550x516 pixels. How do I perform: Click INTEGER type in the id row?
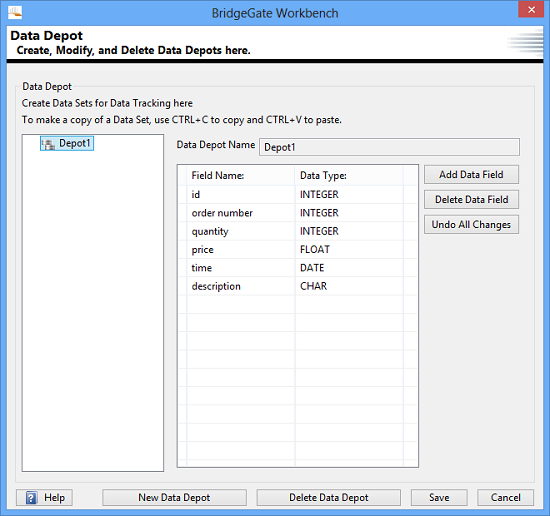point(349,194)
